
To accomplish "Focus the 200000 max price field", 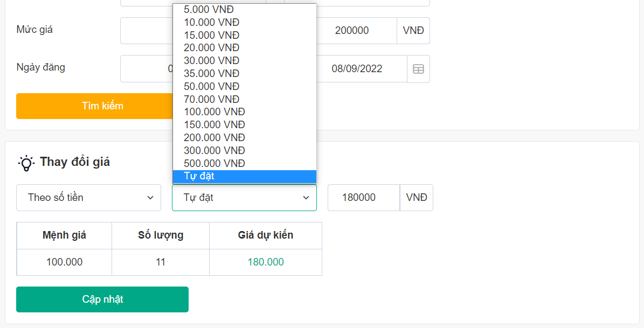I will pos(356,31).
